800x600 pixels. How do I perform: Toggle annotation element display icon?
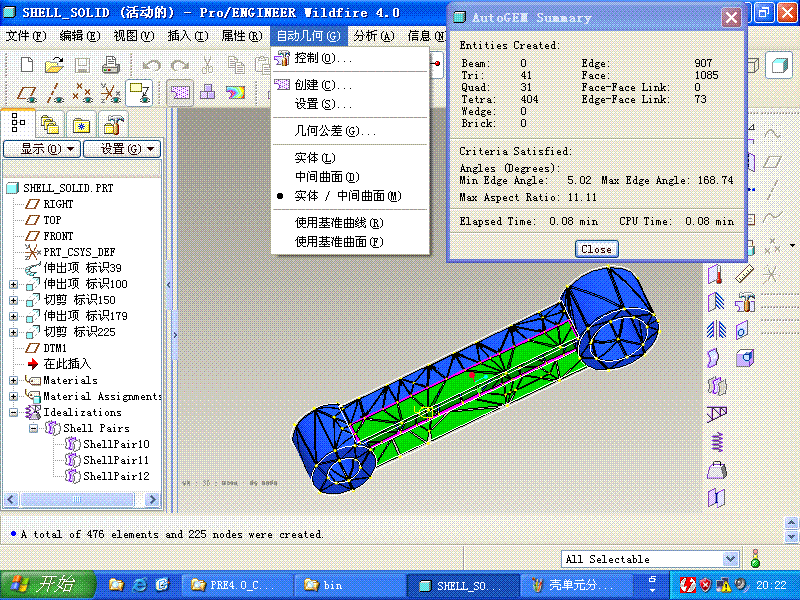pyautogui.click(x=138, y=93)
